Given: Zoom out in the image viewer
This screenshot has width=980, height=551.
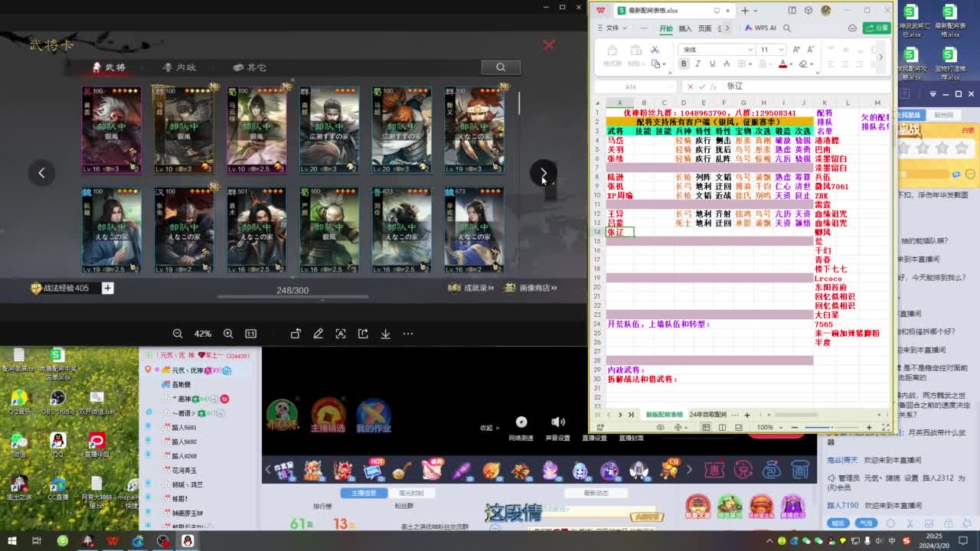Looking at the screenshot, I should 178,334.
